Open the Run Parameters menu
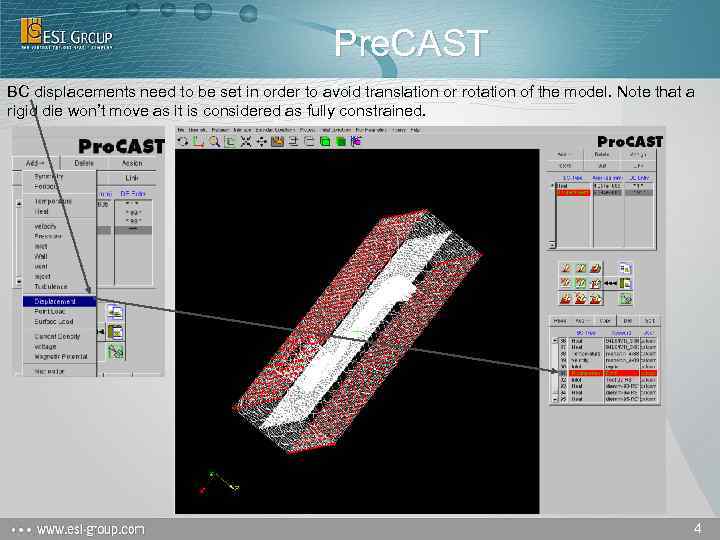The width and height of the screenshot is (720, 540). pyautogui.click(x=371, y=130)
